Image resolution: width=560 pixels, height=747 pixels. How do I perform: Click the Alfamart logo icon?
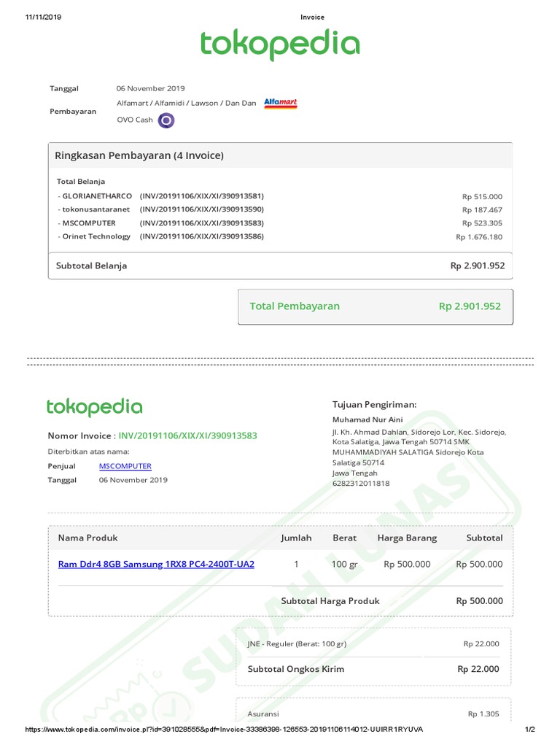281,103
